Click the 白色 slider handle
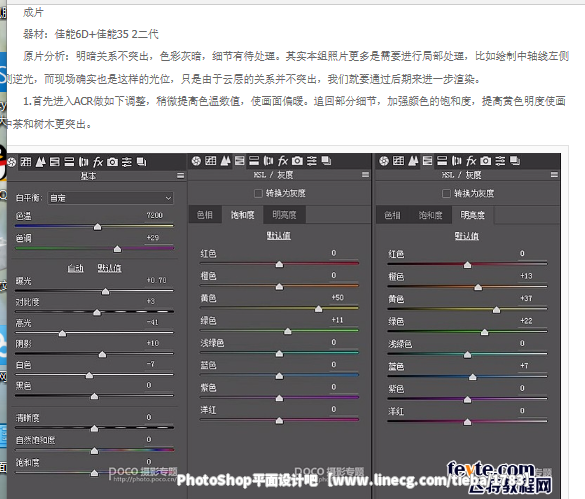The height and width of the screenshot is (499, 585). point(89,375)
